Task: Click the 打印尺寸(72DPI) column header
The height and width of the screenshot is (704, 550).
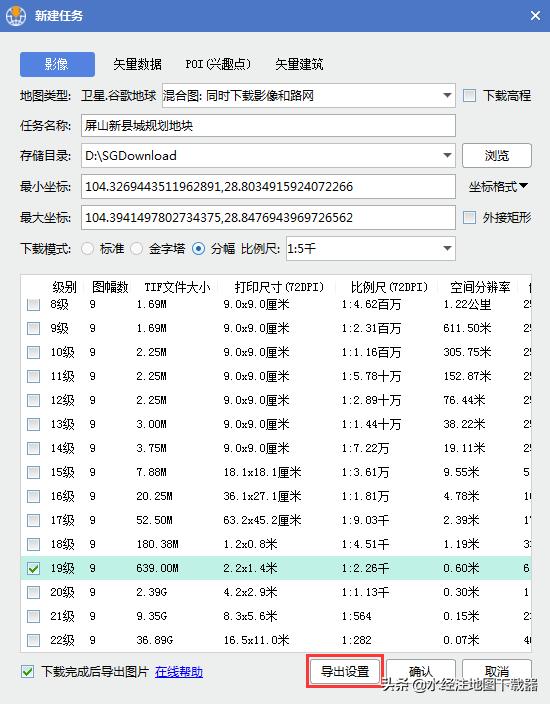Action: click(279, 287)
